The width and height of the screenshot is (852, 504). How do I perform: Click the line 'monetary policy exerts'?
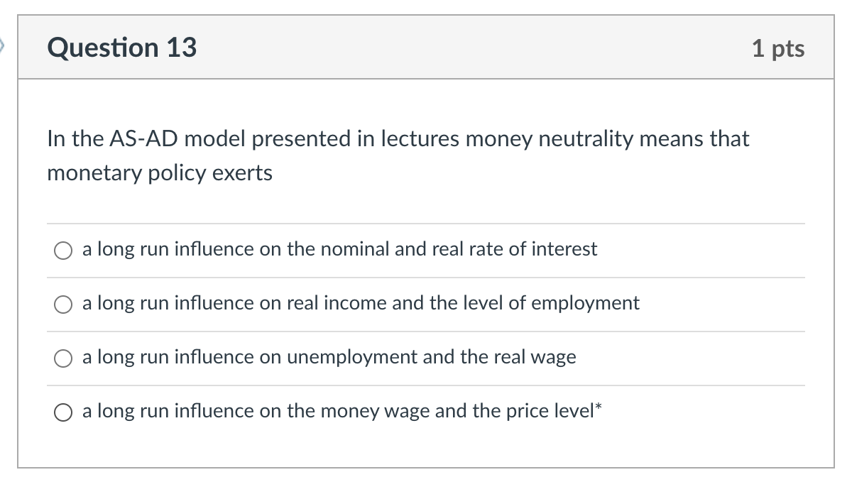(x=160, y=172)
